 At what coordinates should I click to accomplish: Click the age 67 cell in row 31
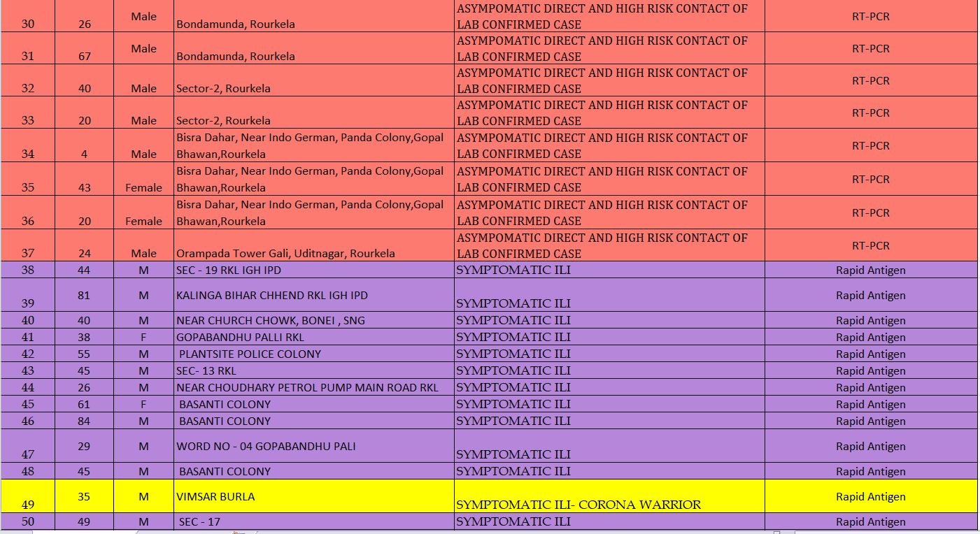click(x=85, y=49)
